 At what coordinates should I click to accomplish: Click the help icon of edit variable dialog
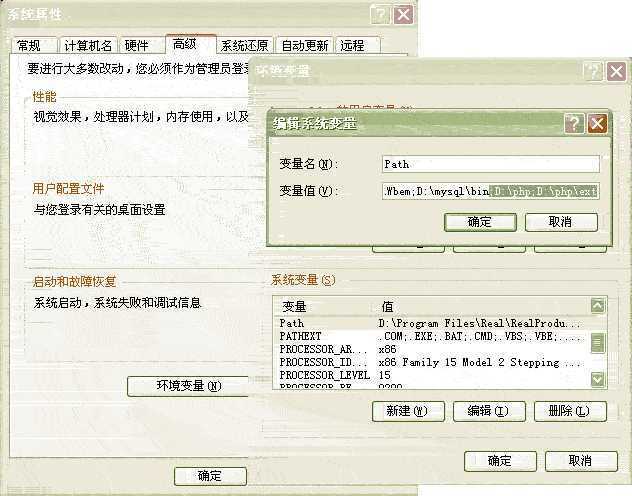574,123
